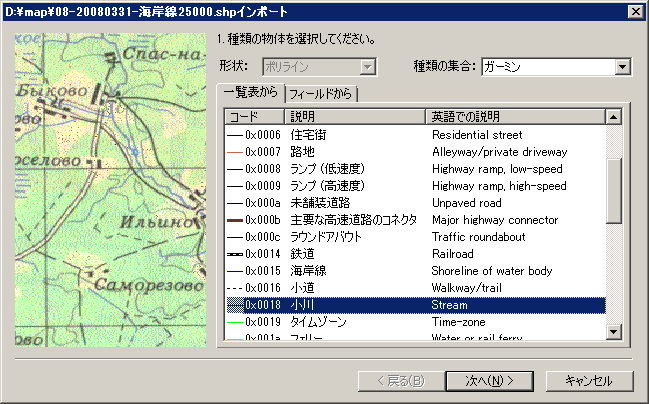Screen dimensions: 649x404
Task: Select the 一覧表から tab
Action: click(x=251, y=92)
